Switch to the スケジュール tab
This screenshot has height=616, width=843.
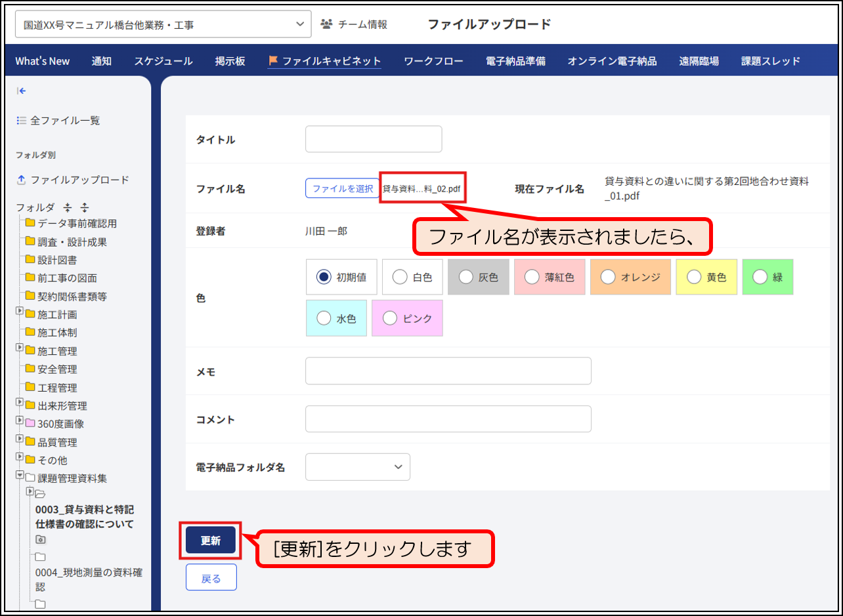tap(163, 61)
